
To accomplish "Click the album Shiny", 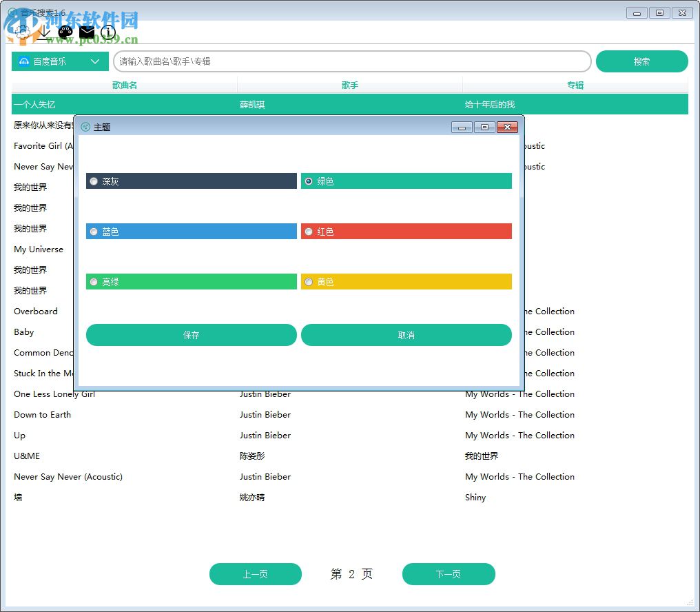I will (x=475, y=497).
